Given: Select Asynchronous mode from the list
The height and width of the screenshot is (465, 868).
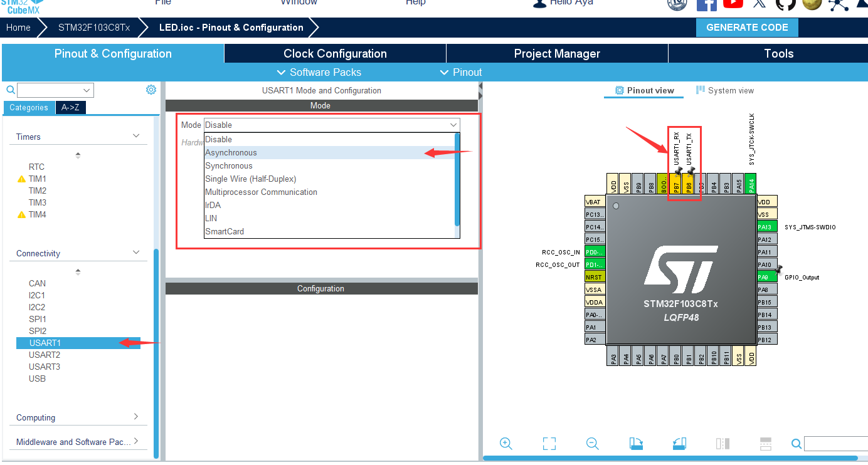Looking at the screenshot, I should click(x=231, y=153).
